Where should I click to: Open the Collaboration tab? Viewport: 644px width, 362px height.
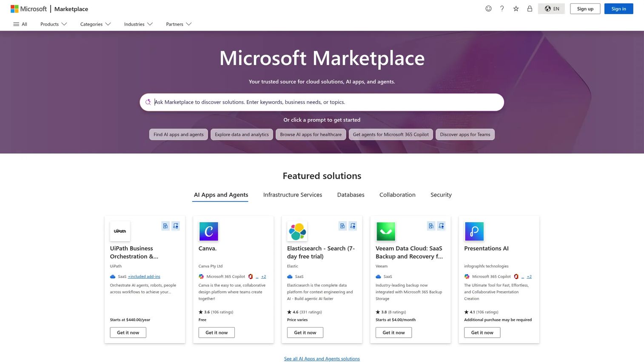pos(397,195)
